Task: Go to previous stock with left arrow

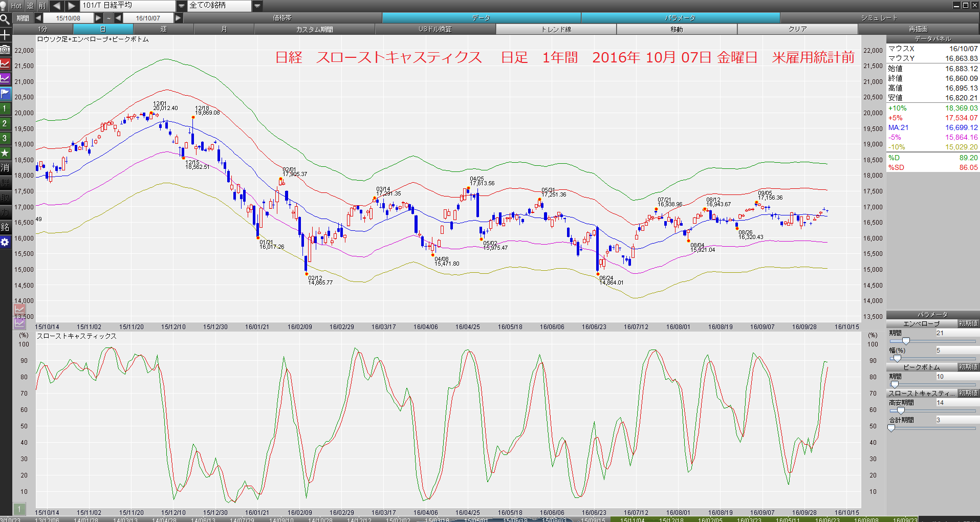Action: pos(56,6)
